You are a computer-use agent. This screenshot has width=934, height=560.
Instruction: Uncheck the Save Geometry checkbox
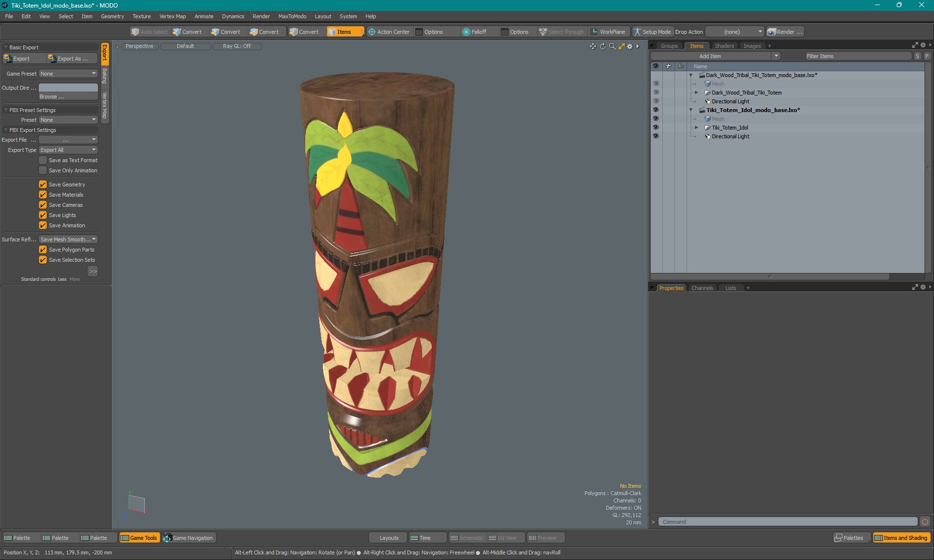tap(43, 184)
